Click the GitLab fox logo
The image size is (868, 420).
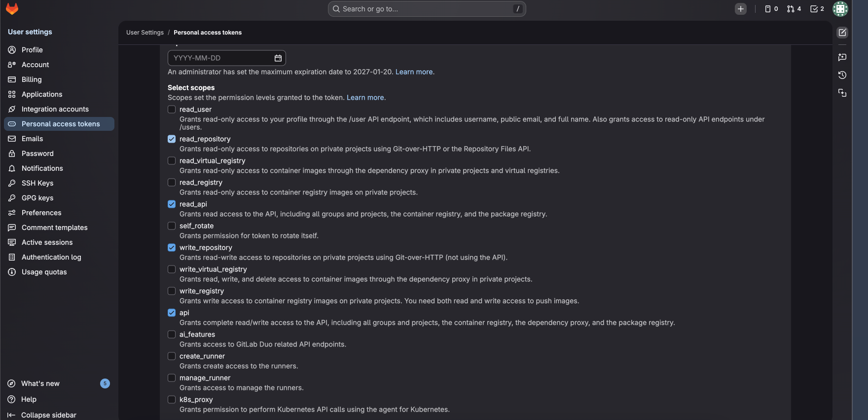pyautogui.click(x=12, y=9)
